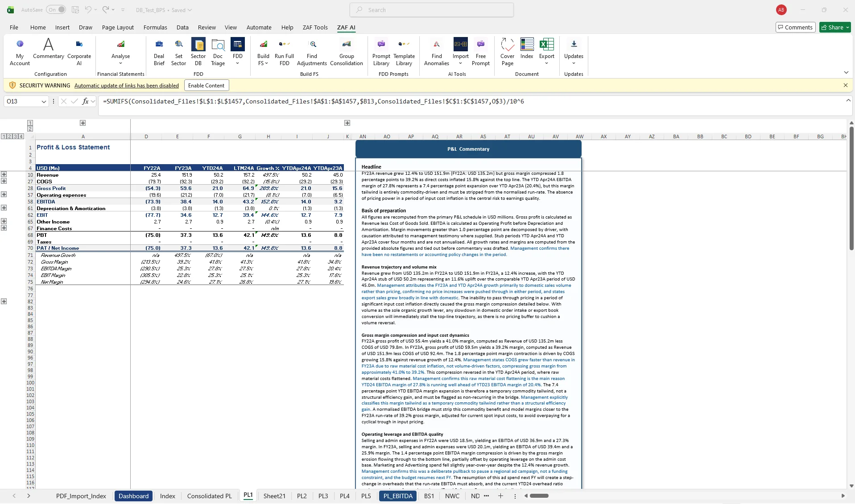
Task: Switch to the PL_EBITDA sheet tab
Action: 398,496
